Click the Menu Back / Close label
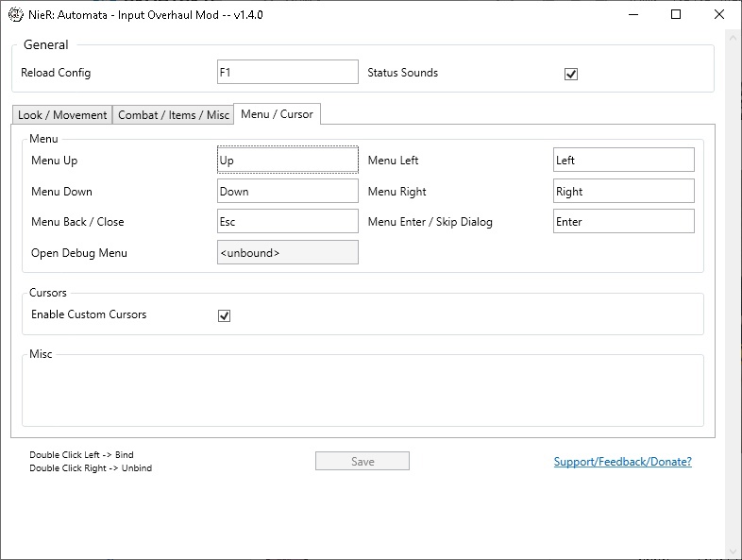Viewport: 742px width, 560px height. (x=77, y=222)
